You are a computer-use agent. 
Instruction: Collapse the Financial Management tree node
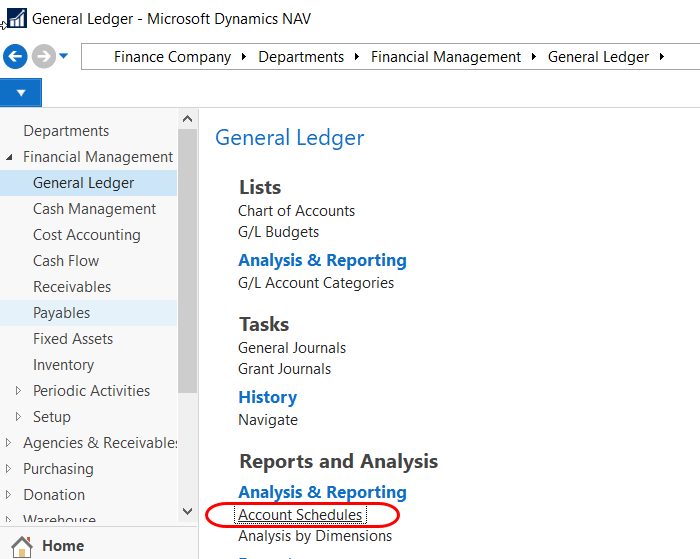10,157
